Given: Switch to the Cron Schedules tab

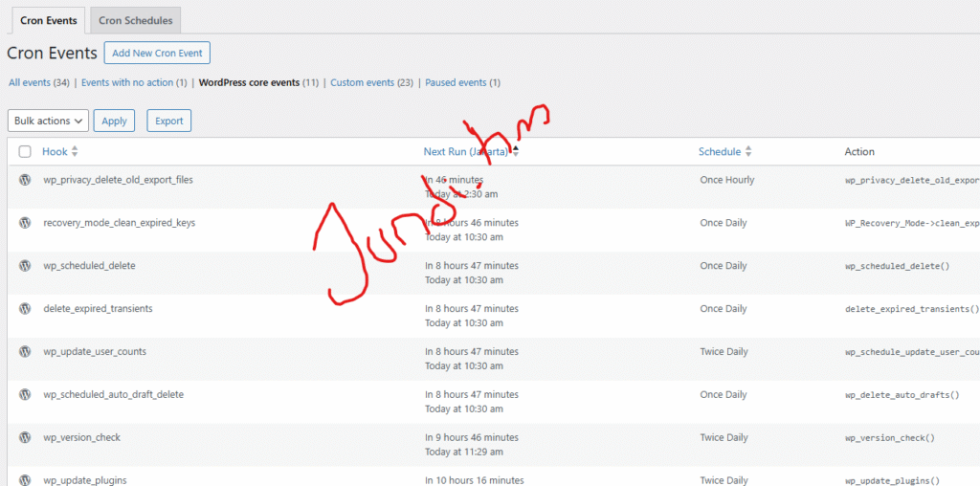Looking at the screenshot, I should pyautogui.click(x=136, y=20).
